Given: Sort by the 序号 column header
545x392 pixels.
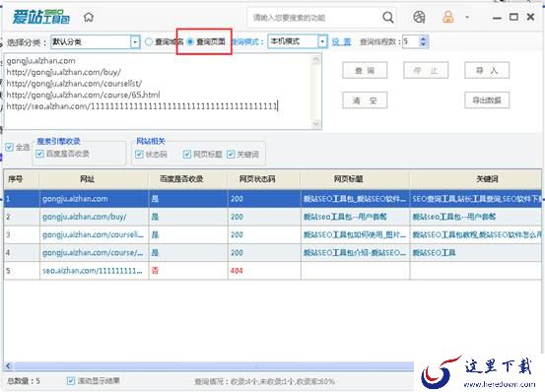Looking at the screenshot, I should point(22,179).
